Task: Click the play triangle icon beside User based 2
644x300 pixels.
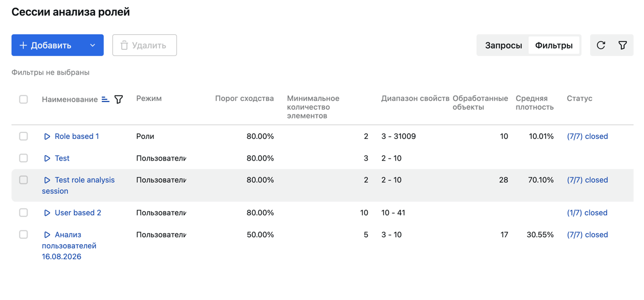Action: click(x=47, y=213)
